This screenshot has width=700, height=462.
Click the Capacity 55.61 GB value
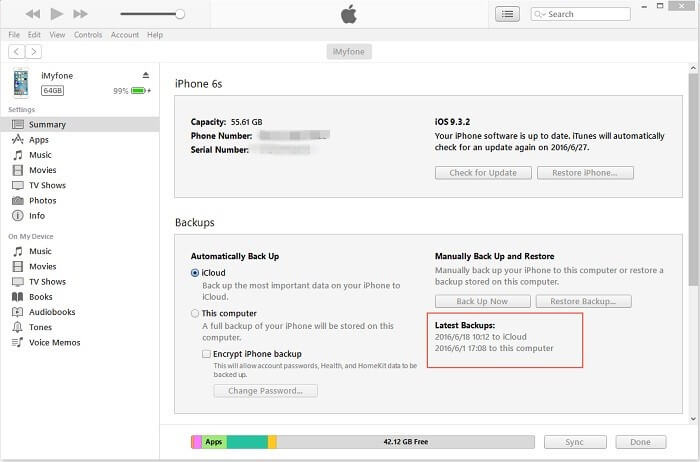(x=246, y=122)
